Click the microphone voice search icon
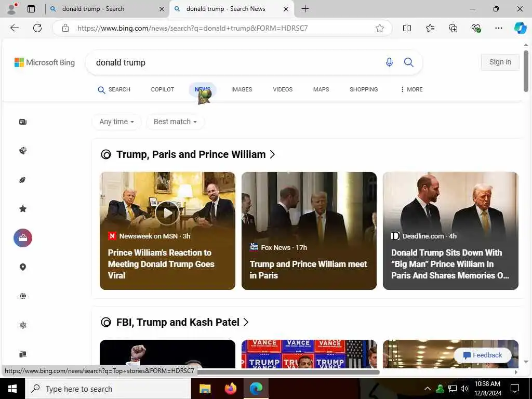 389,62
